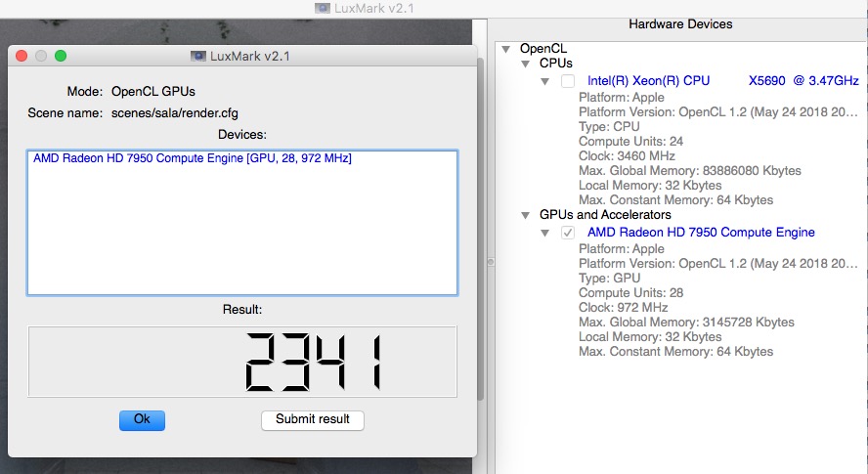
Task: Click the CPUs tree label
Action: pyautogui.click(x=556, y=64)
